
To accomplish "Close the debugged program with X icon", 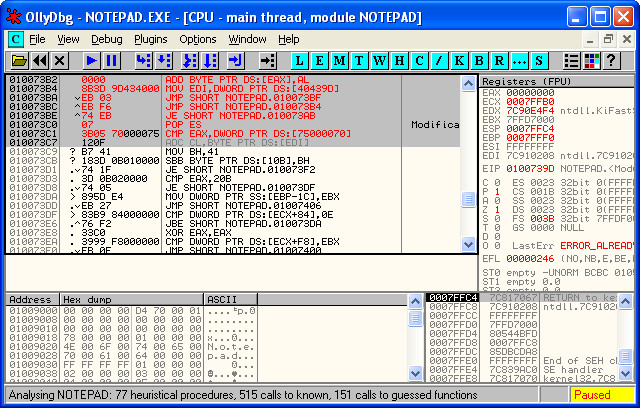I will click(x=60, y=61).
